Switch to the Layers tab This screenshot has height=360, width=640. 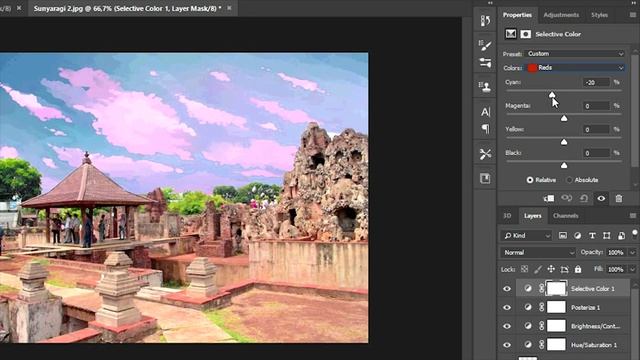coord(533,216)
